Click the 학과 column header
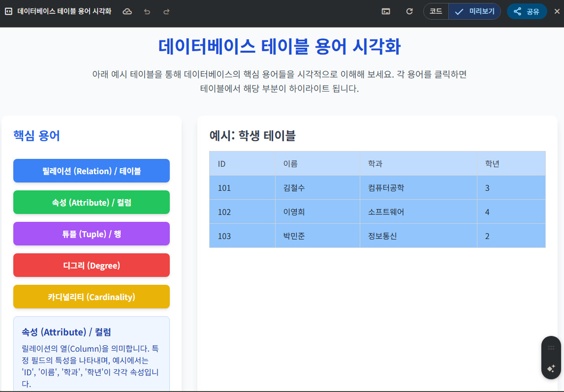564x392 pixels. pyautogui.click(x=375, y=164)
